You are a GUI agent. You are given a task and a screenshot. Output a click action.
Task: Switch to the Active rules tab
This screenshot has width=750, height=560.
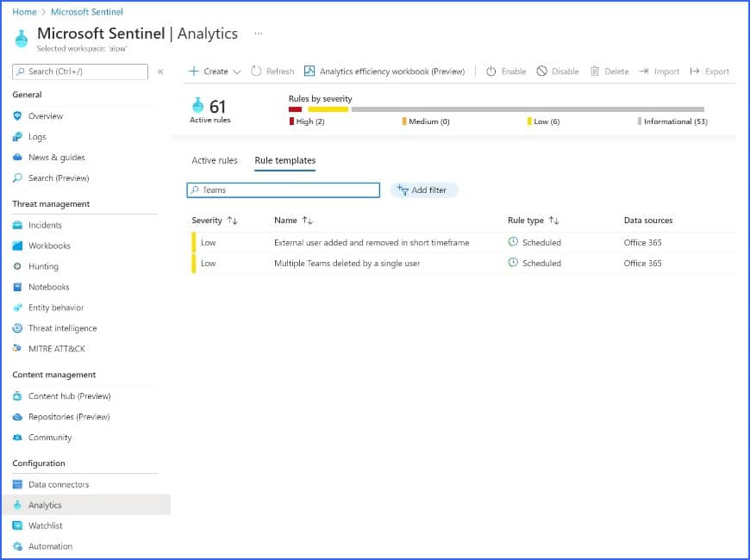[215, 161]
